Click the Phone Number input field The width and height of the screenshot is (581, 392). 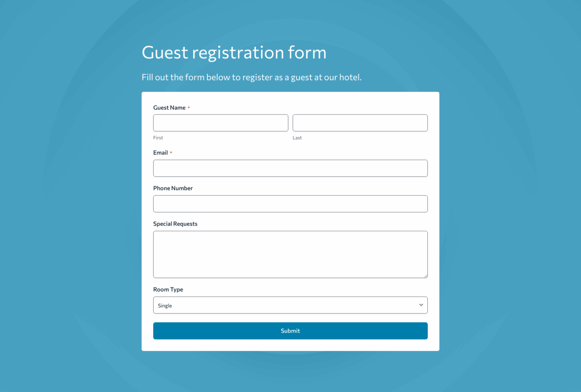[x=290, y=203]
